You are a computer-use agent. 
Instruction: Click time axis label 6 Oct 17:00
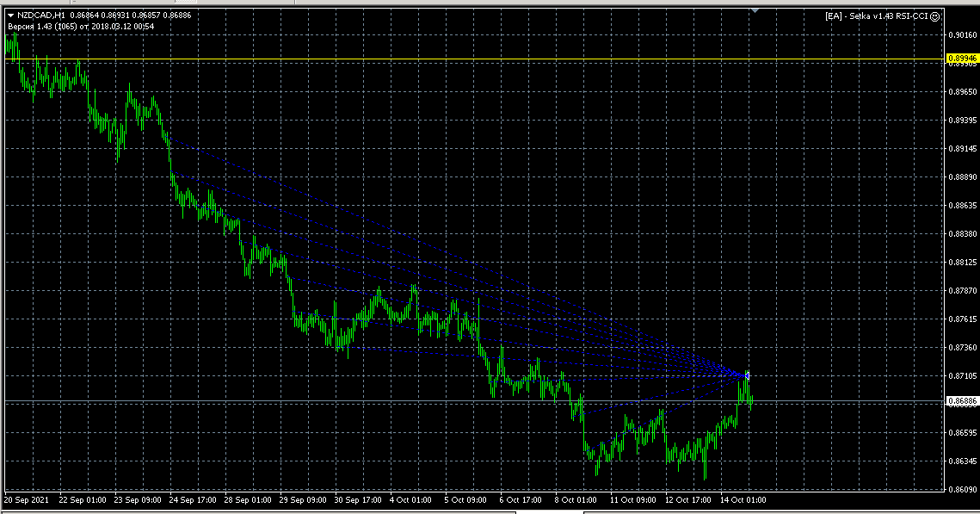[x=521, y=500]
